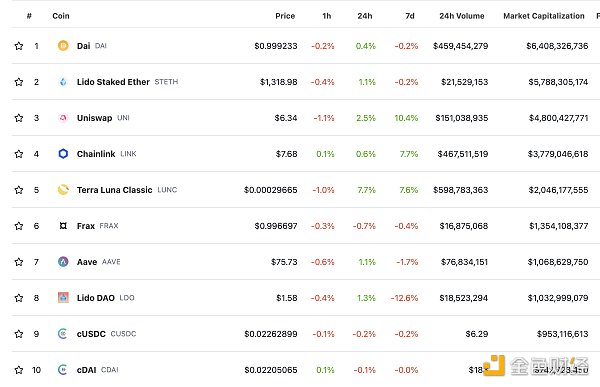Image resolution: width=600 pixels, height=387 pixels.
Task: Open the Chainlink coin page link
Action: point(96,154)
